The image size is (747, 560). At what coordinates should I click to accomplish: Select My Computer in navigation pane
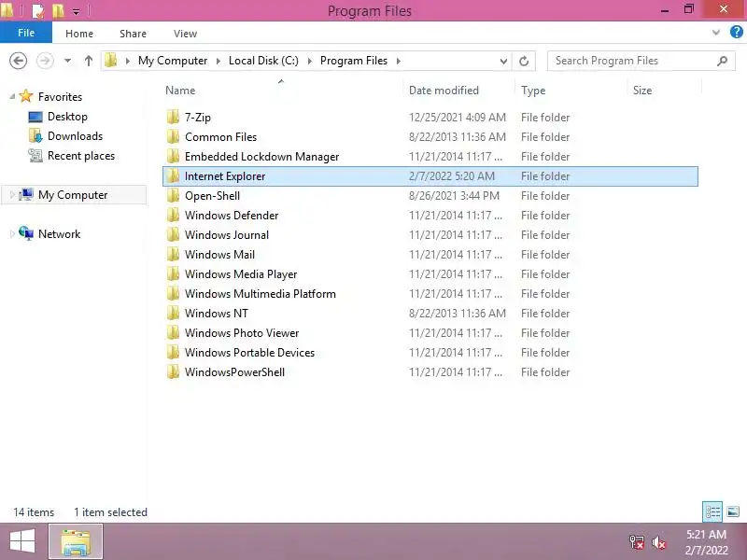click(73, 195)
